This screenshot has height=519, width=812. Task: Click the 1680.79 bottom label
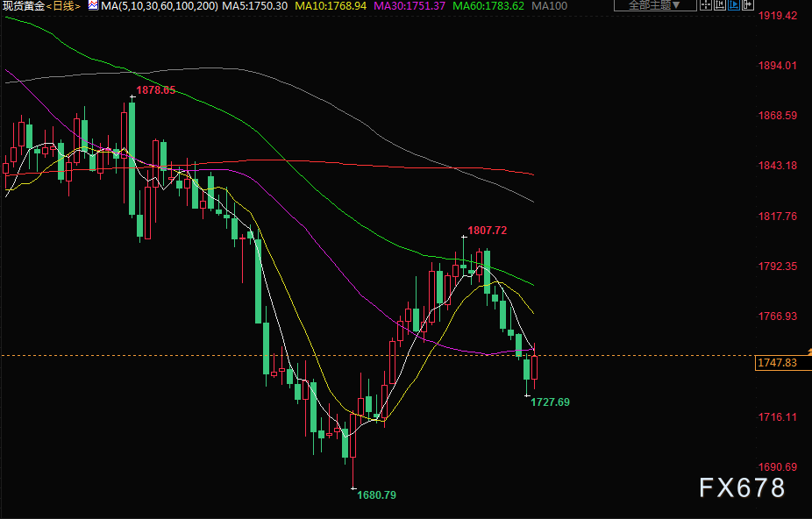click(376, 495)
